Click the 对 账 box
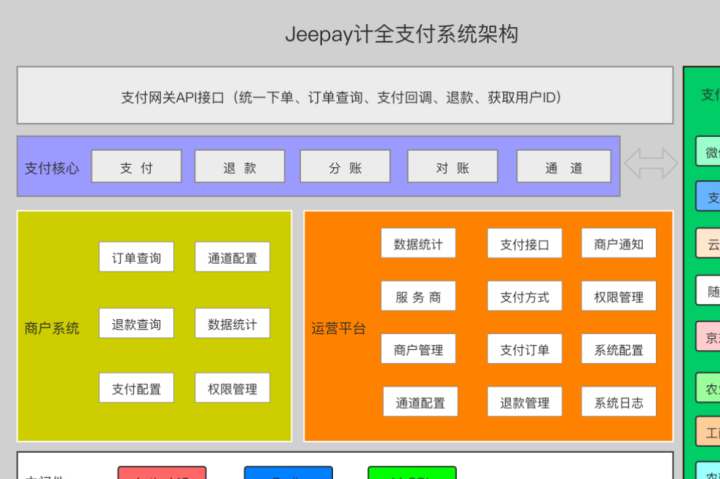Viewport: 720px width, 479px height. coord(453,166)
